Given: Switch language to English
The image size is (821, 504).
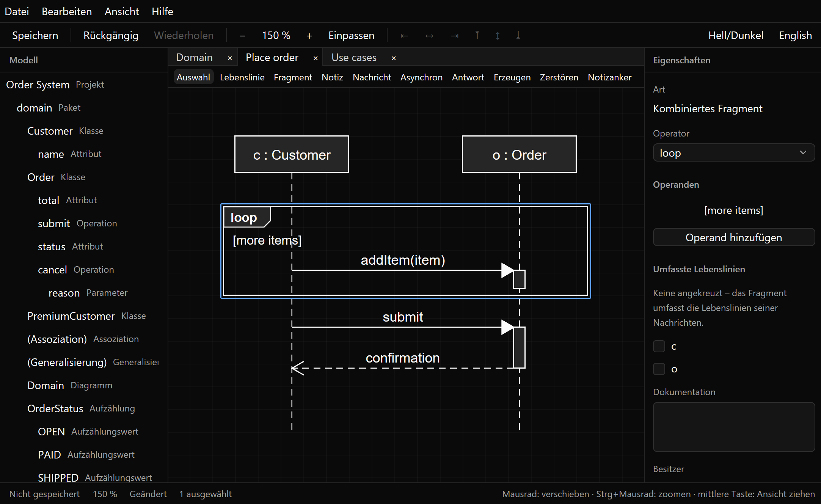Looking at the screenshot, I should 795,36.
